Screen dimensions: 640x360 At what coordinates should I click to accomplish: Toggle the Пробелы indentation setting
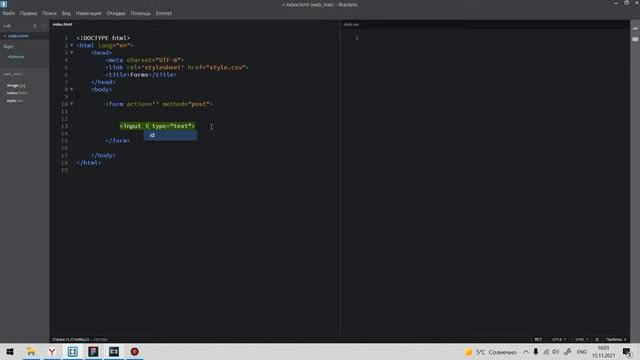616,339
